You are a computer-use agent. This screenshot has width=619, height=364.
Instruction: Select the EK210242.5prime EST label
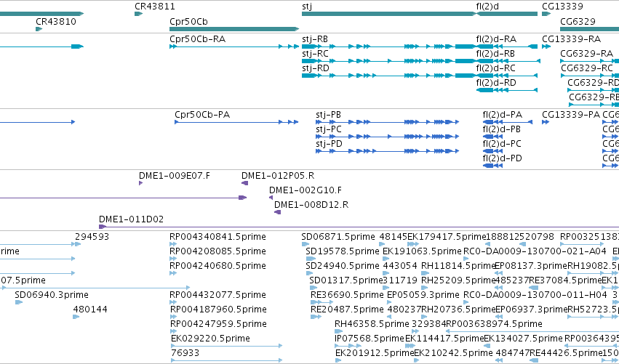(453, 353)
